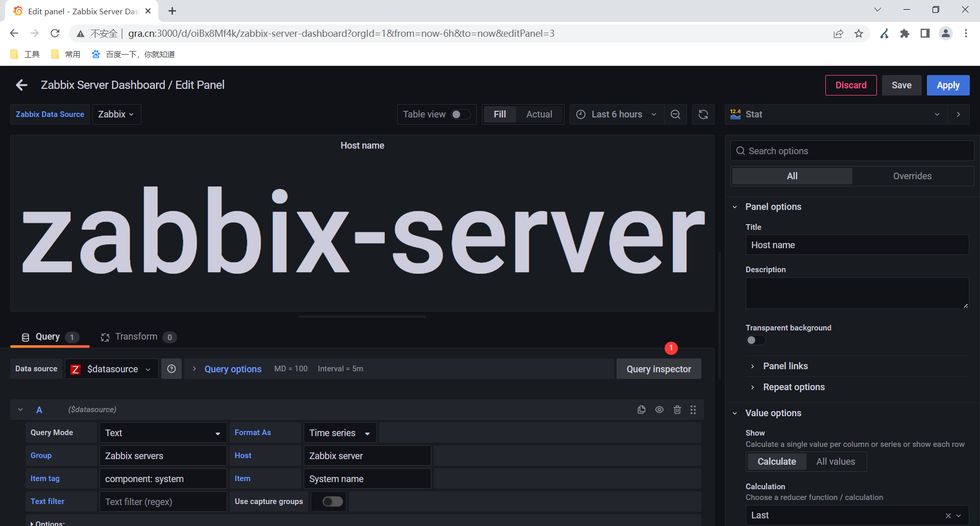Collapse the options pane with the right arrow

(x=959, y=114)
